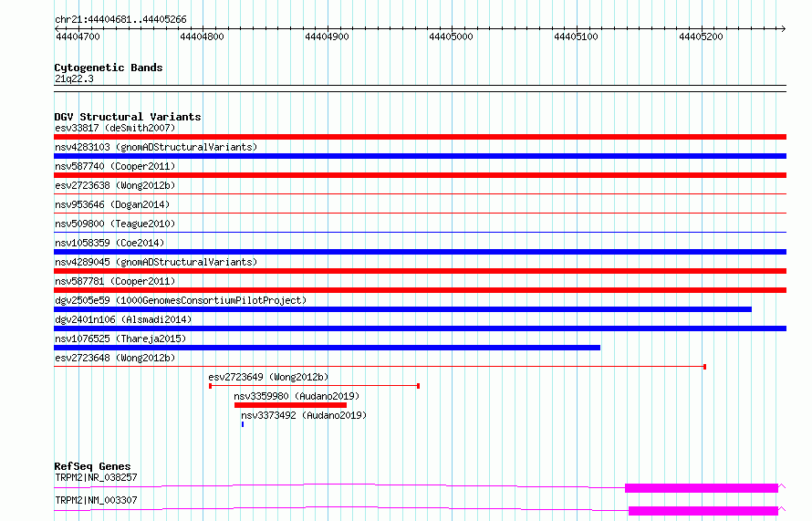Click the red bar under nsv3359980
The height and width of the screenshot is (521, 812).
pos(290,405)
